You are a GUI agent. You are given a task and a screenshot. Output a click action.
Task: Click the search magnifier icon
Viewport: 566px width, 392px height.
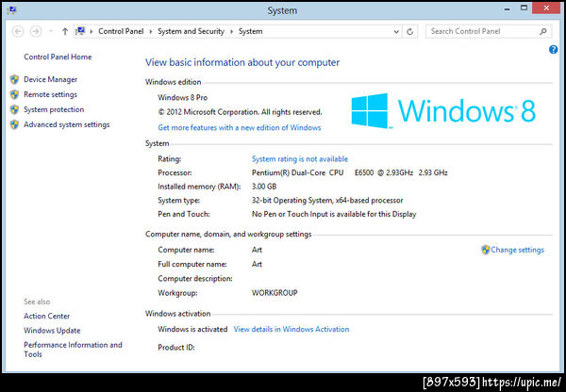tap(543, 31)
